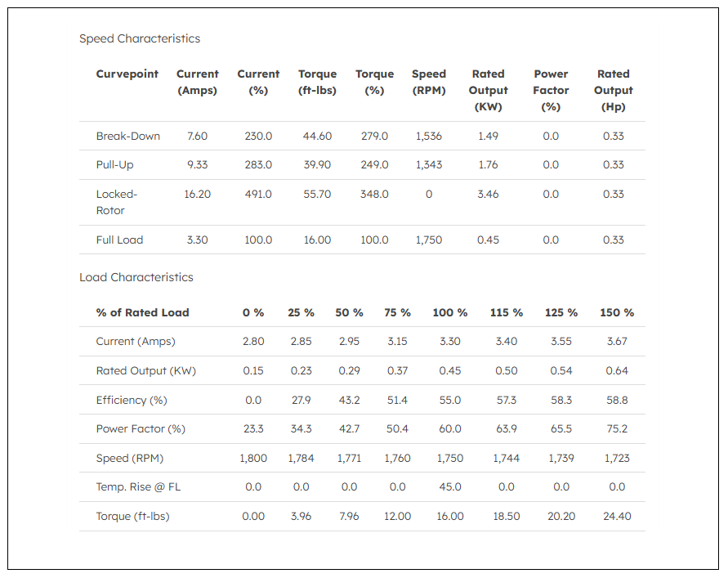This screenshot has width=728, height=578.
Task: Select the Break-Down row label
Action: (127, 137)
